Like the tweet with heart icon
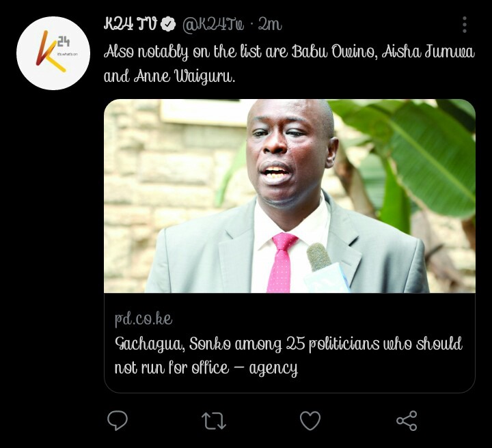The height and width of the screenshot is (448, 492). point(310,421)
